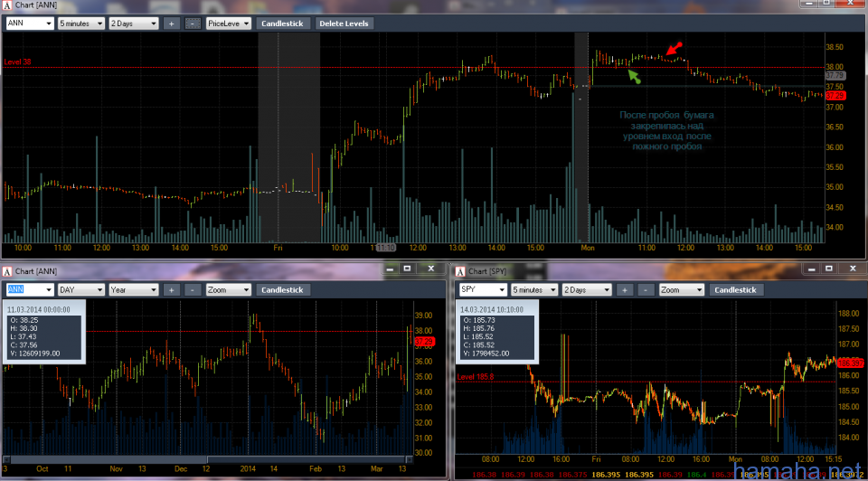
Task: Close the Chart [SPY] window
Action: 853,269
